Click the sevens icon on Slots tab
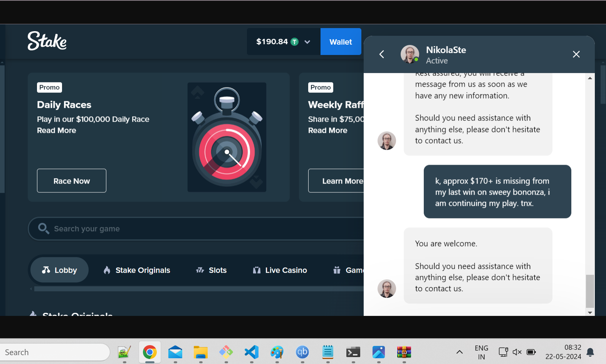 (200, 270)
